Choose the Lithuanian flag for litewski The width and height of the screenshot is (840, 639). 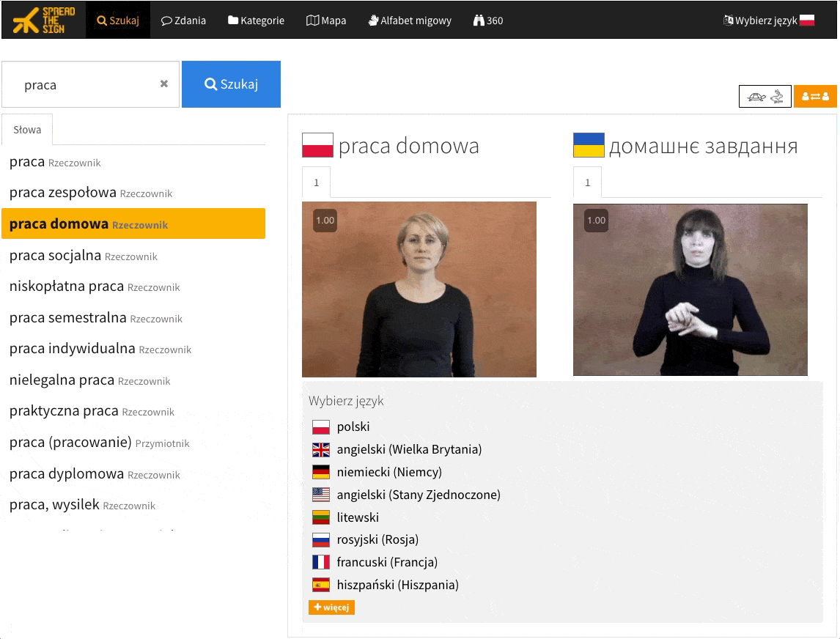321,517
